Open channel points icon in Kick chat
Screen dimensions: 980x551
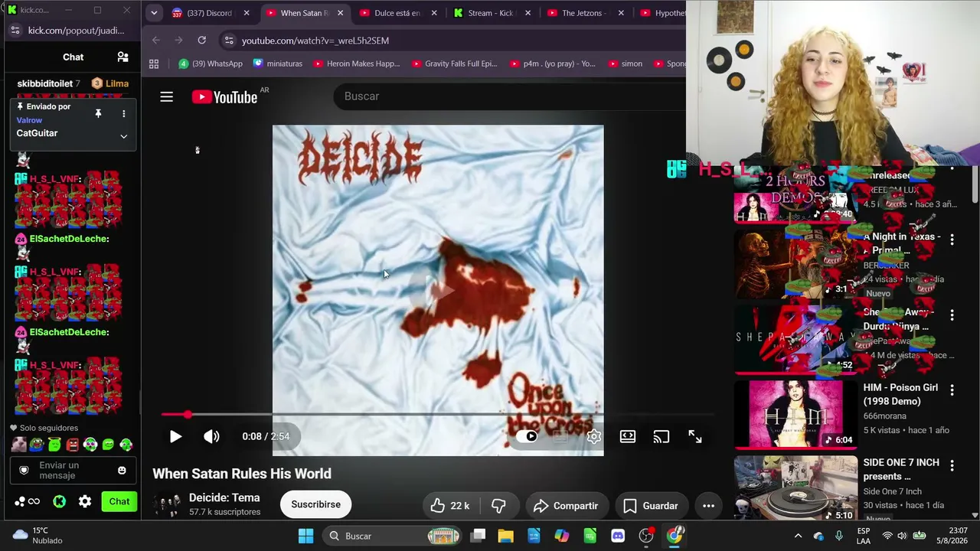coord(28,501)
